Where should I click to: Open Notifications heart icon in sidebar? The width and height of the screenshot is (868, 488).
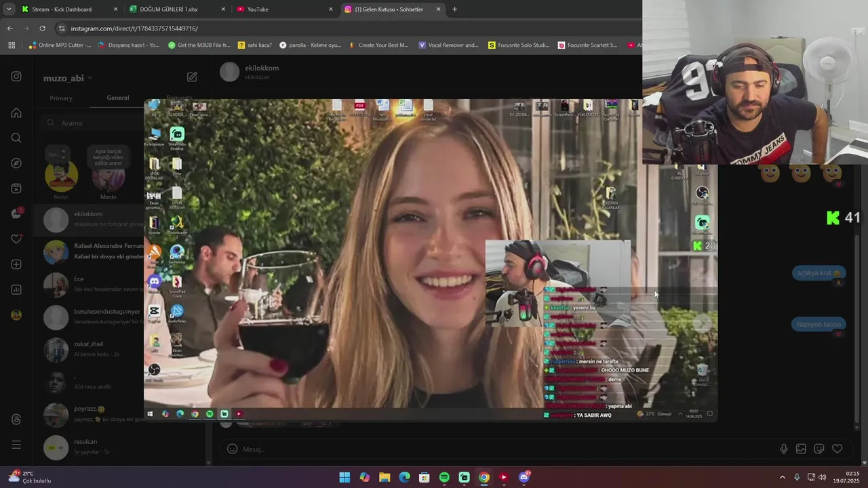point(16,239)
